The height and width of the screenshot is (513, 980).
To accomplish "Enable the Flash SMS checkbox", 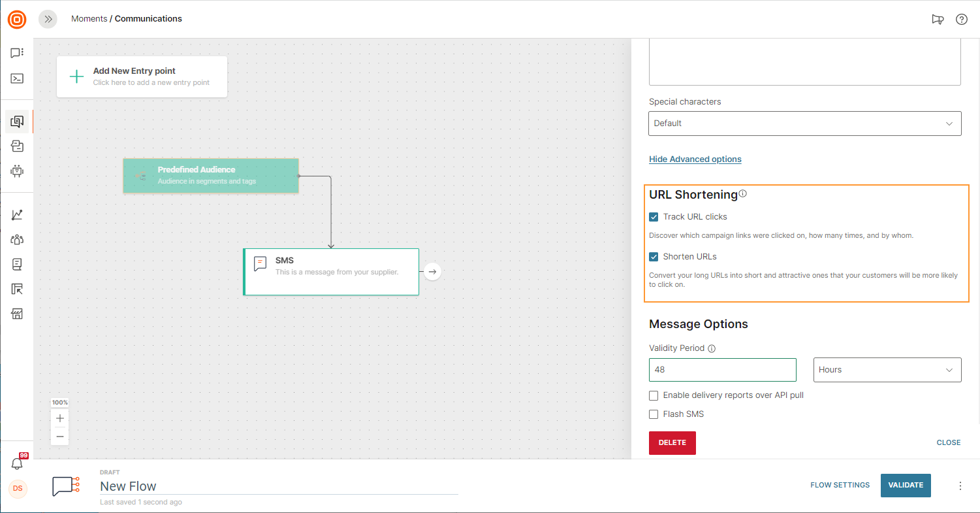I will (654, 414).
